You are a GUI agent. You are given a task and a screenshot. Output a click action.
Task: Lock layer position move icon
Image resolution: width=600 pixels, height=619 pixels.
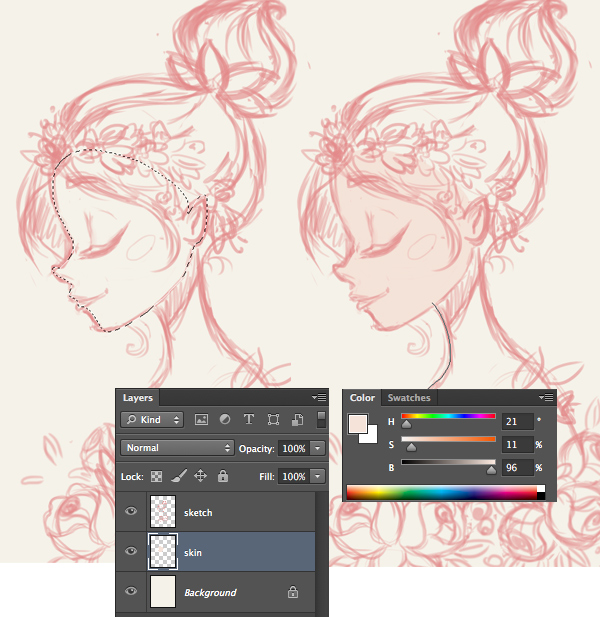201,476
